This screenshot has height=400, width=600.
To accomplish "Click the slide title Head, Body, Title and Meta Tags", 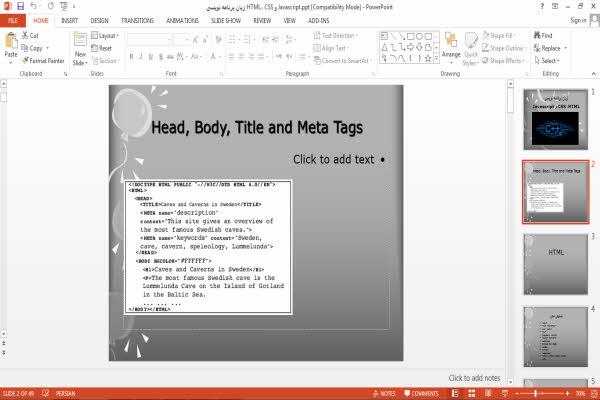I will pos(257,127).
